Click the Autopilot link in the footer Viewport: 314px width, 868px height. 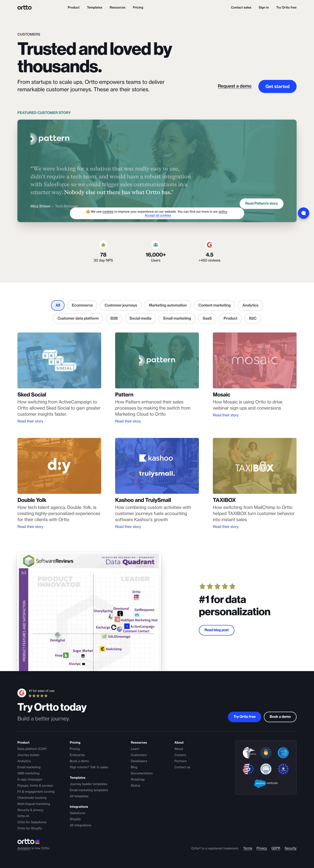tap(24, 848)
